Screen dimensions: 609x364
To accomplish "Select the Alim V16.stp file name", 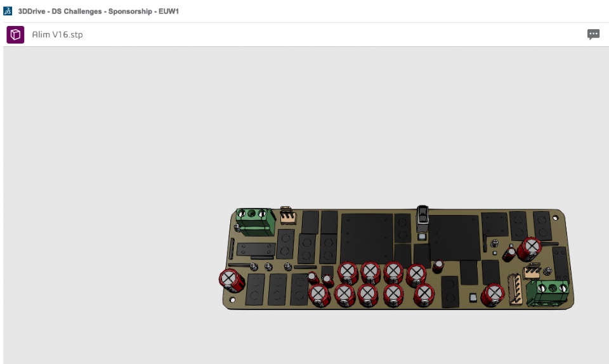I will point(58,34).
